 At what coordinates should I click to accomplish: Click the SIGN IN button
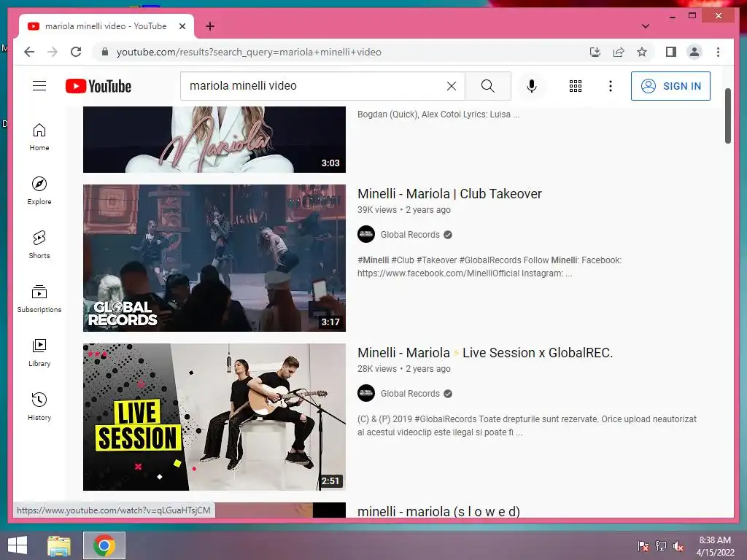pos(670,86)
